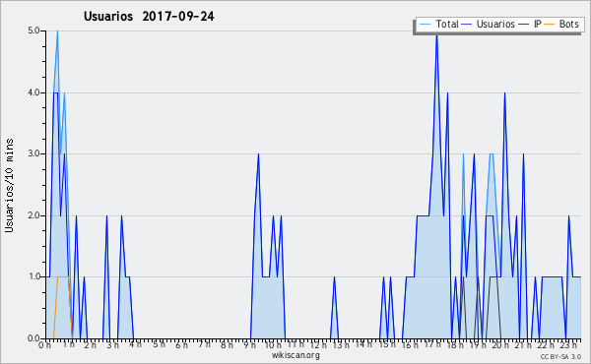Viewport: 591px width, 364px height.
Task: Click the light blue Total legend line
Action: [425, 25]
